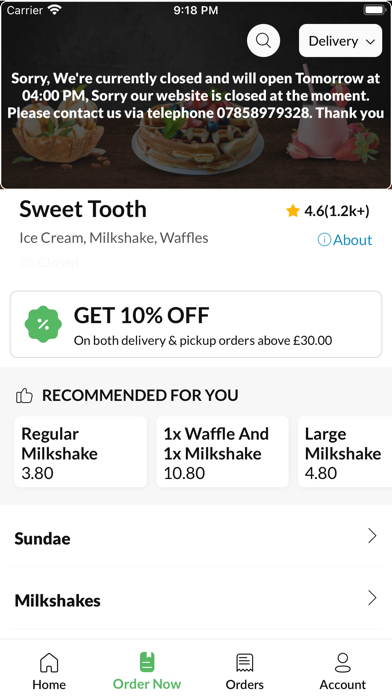
Task: Tap the green percent discount badge
Action: (43, 324)
